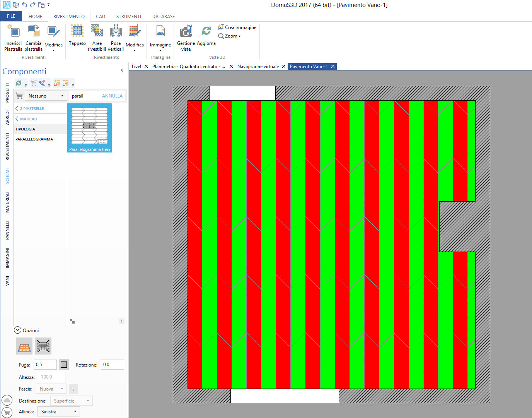The height and width of the screenshot is (418, 532).
Task: Open the VANI side tab
Action: click(x=7, y=281)
